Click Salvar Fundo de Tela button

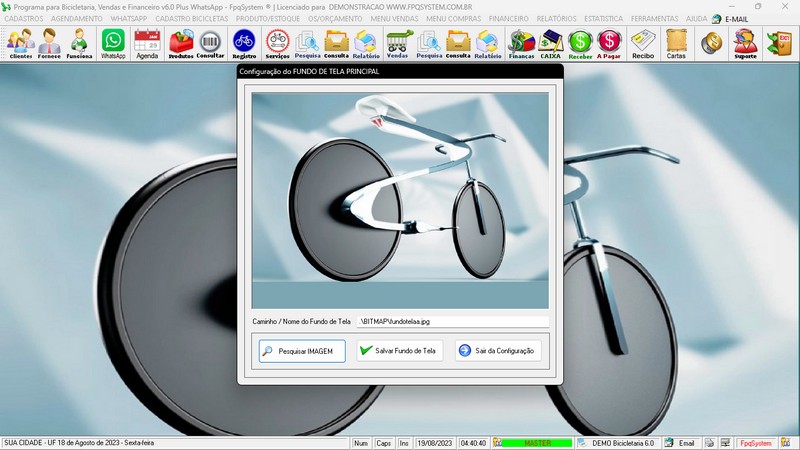[399, 351]
